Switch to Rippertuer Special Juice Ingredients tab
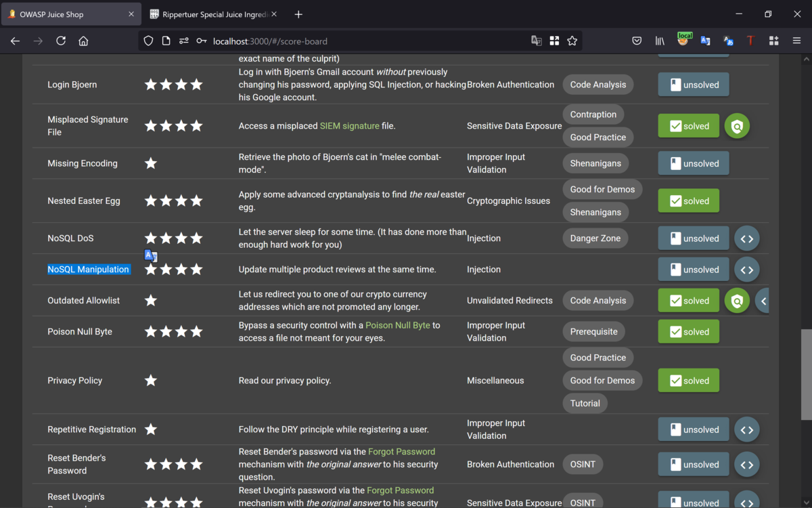This screenshot has width=812, height=508. coord(213,14)
